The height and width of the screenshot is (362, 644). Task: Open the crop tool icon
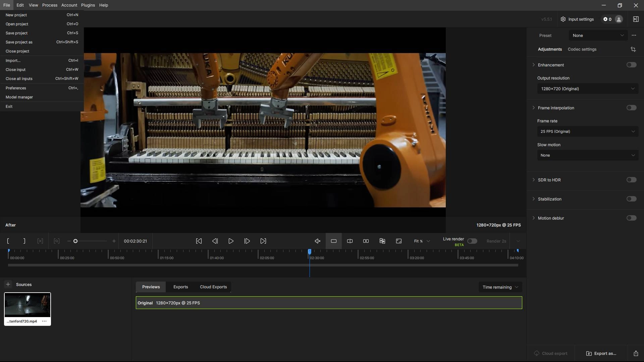tap(633, 49)
